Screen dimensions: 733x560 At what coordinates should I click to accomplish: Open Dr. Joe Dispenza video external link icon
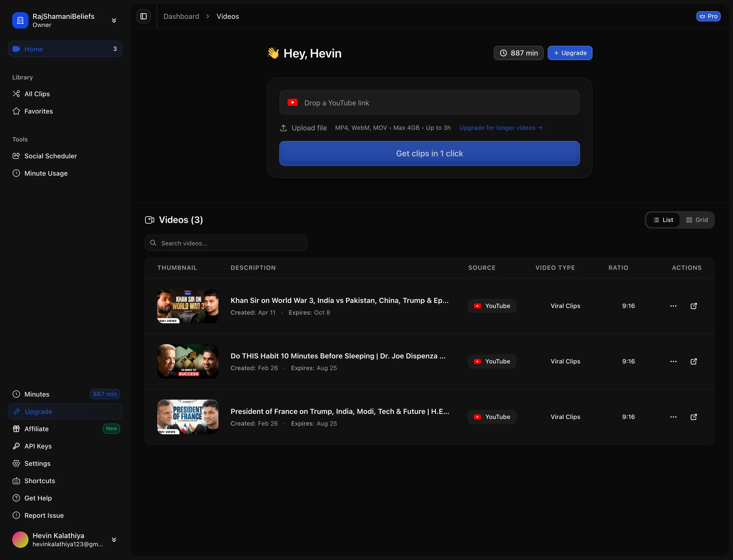click(694, 361)
